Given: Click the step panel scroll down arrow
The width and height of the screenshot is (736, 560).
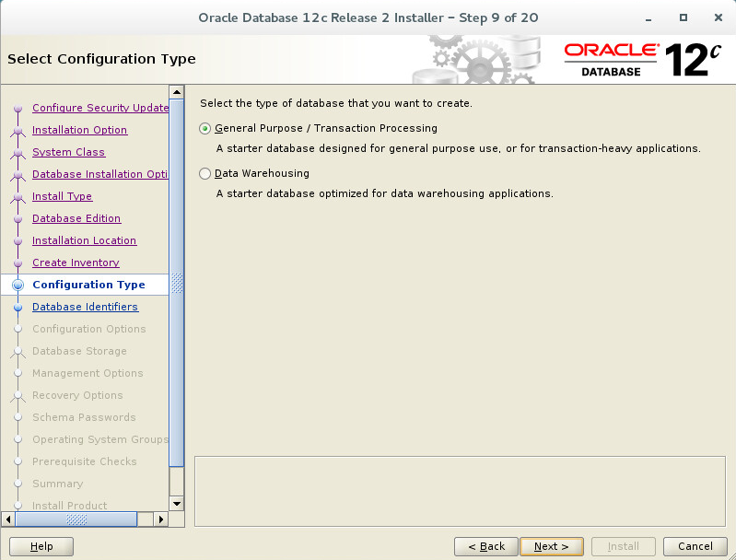Looking at the screenshot, I should click(x=177, y=504).
